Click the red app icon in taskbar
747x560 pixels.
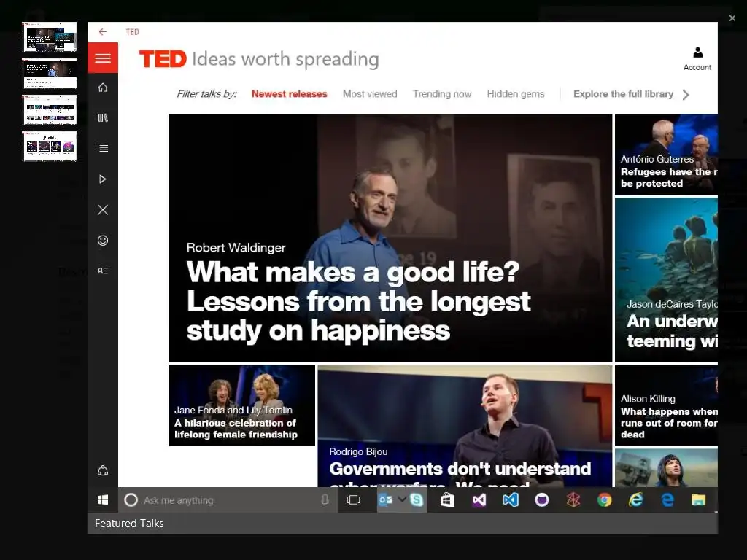573,500
